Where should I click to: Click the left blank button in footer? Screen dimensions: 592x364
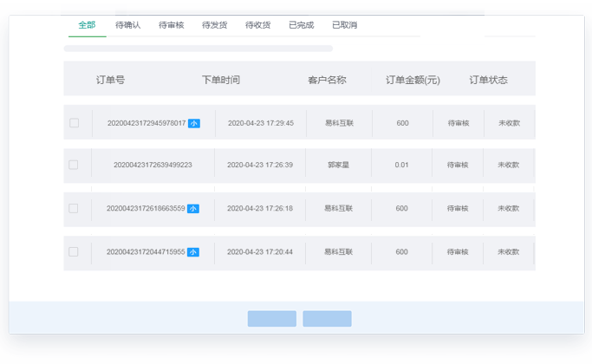coord(271,319)
